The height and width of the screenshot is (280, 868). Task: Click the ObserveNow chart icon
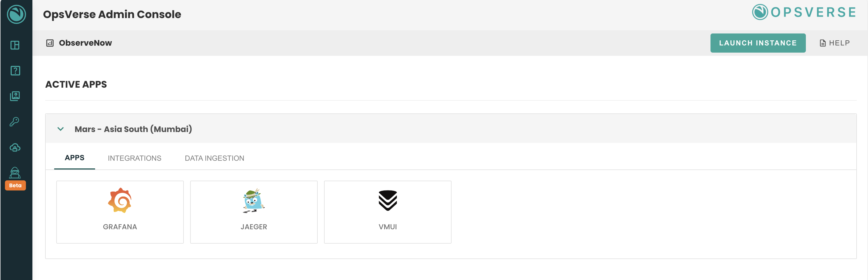[x=50, y=43]
